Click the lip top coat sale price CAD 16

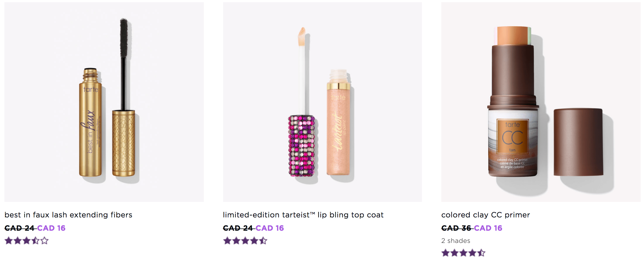click(x=270, y=228)
